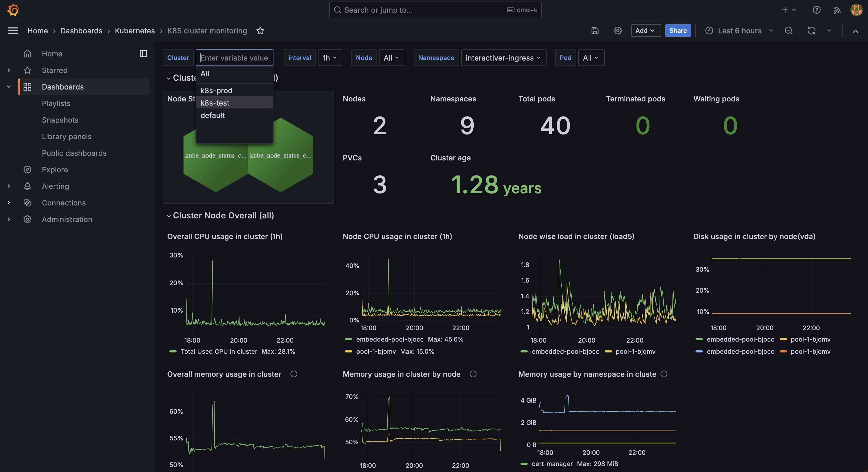The width and height of the screenshot is (868, 472).
Task: Click the Grafana logo icon
Action: (13, 10)
